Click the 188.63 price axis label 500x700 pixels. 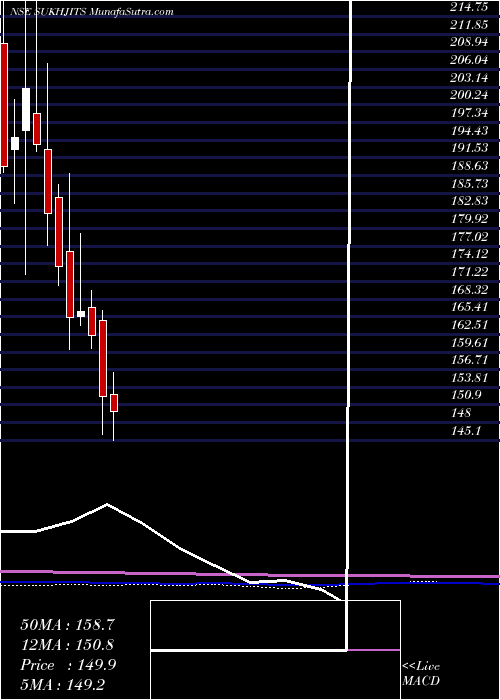[x=471, y=166]
